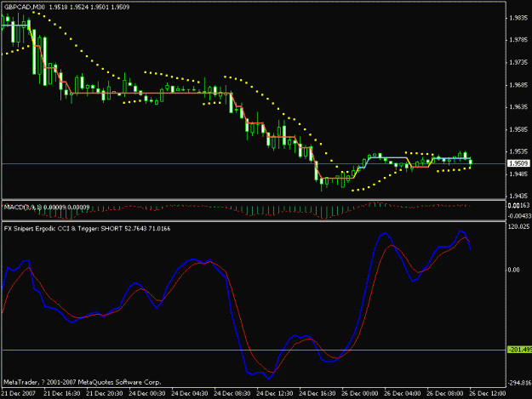
Task: Click the 21 Dec 20:30 time label
Action: [x=104, y=394]
